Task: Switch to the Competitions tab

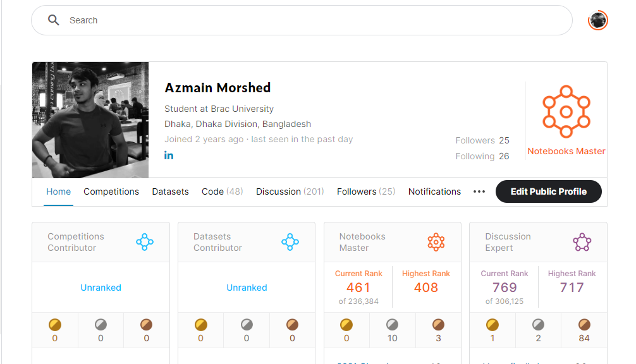Action: coord(111,191)
